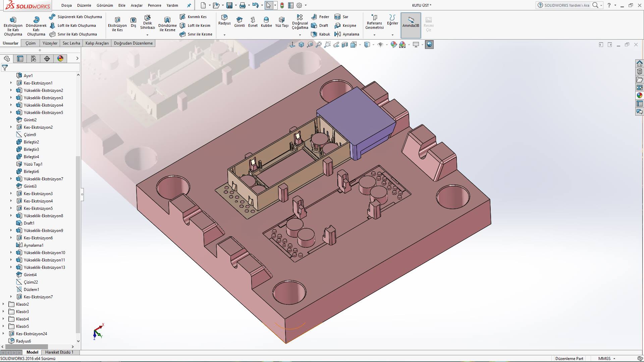Expand the Yükseklik-Ekstrüzyon7 feature

pos(11,179)
